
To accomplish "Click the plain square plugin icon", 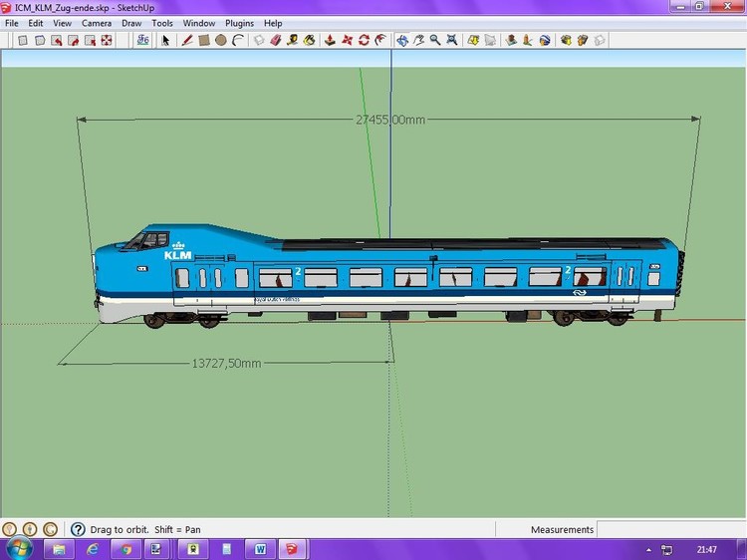I will coord(22,41).
